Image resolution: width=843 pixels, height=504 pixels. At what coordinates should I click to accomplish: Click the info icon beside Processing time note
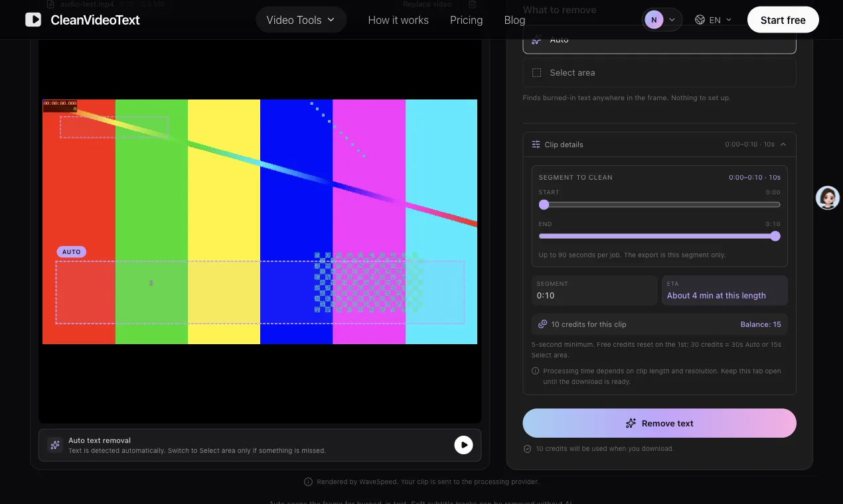click(x=536, y=371)
